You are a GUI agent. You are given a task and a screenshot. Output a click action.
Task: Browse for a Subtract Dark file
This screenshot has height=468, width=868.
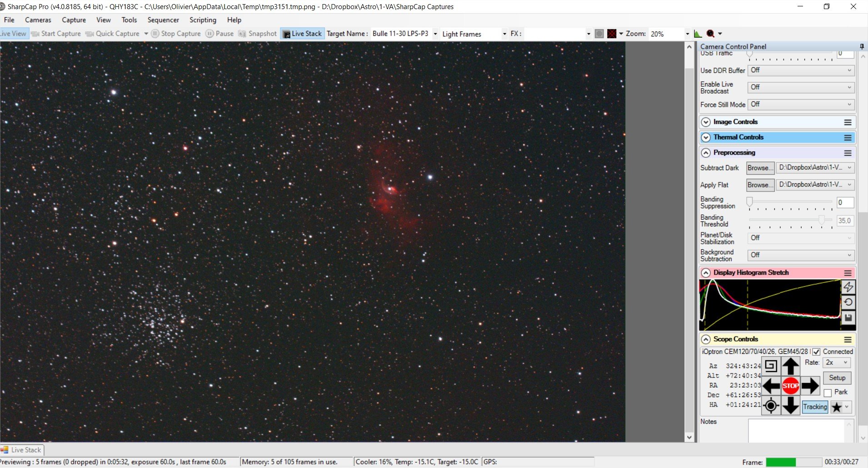click(760, 168)
